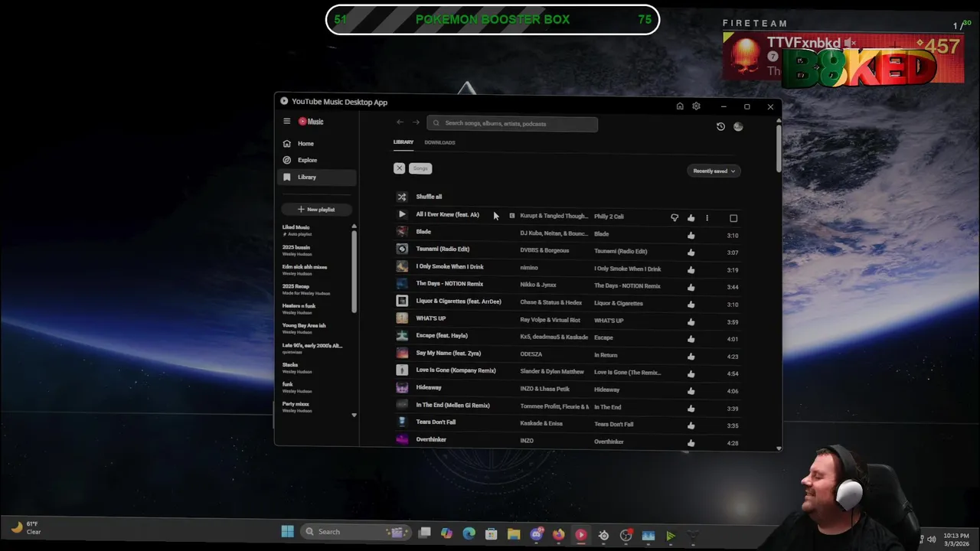Toggle the like for The Days - NOTION Remix
This screenshot has width=980, height=551.
(691, 288)
